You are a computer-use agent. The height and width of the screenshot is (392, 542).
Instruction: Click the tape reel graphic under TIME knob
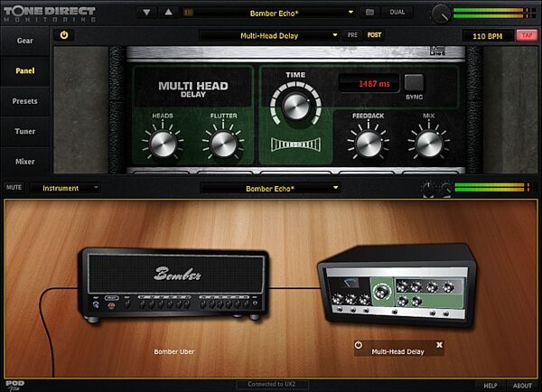click(x=296, y=145)
